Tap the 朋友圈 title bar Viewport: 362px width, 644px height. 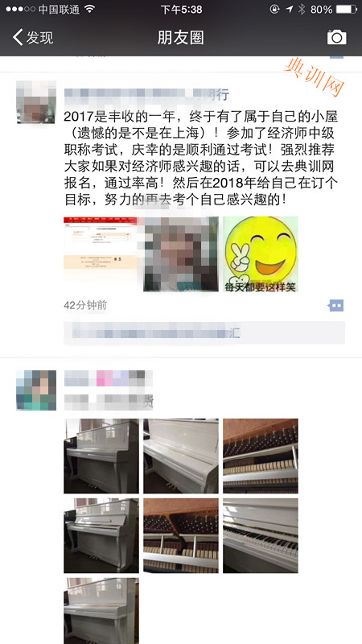coord(180,37)
